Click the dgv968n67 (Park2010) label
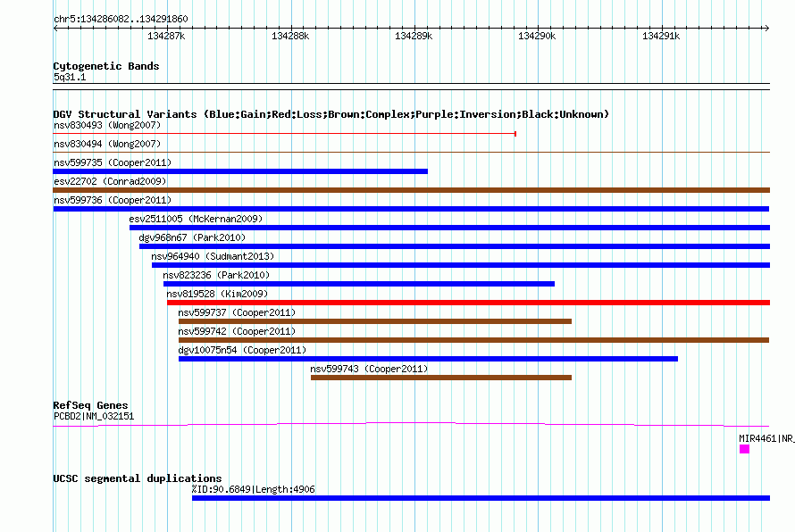Viewport: 795px width, 532px height. (x=192, y=237)
